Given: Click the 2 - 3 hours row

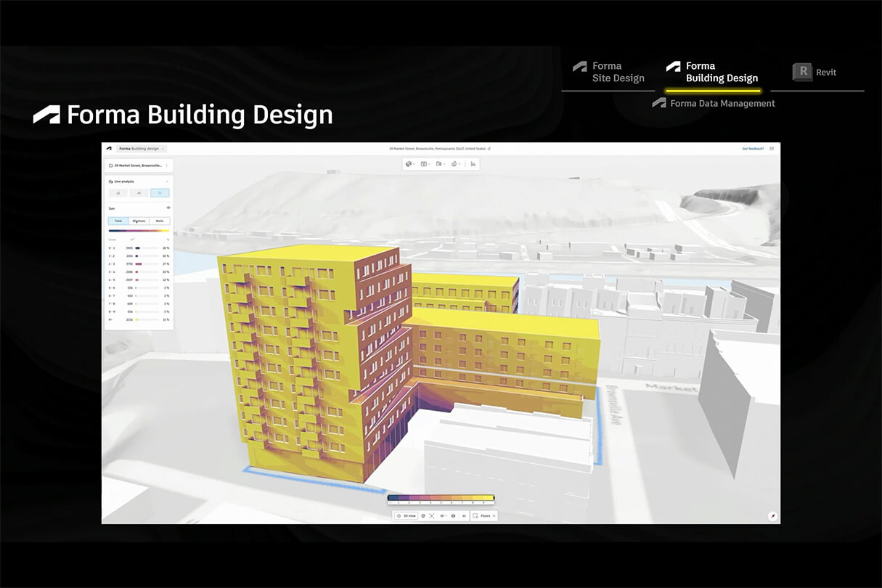Looking at the screenshot, I should 139,264.
